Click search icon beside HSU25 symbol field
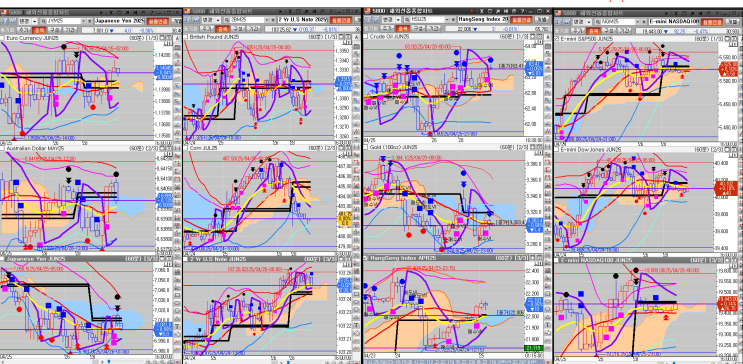The width and height of the screenshot is (743, 364). 407,19
